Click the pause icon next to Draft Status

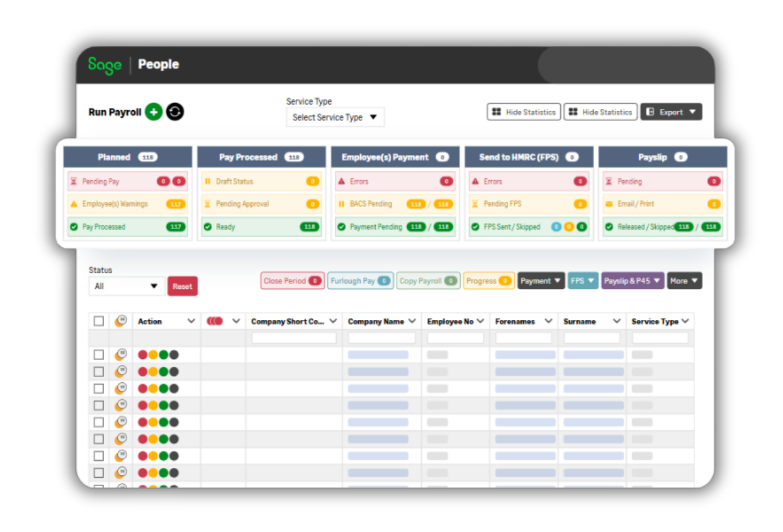click(x=208, y=181)
